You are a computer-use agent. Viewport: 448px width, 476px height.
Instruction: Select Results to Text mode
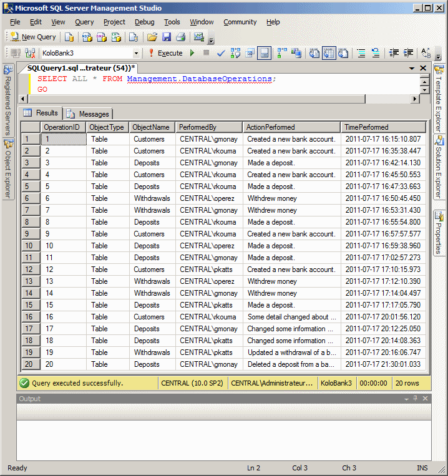click(x=314, y=53)
